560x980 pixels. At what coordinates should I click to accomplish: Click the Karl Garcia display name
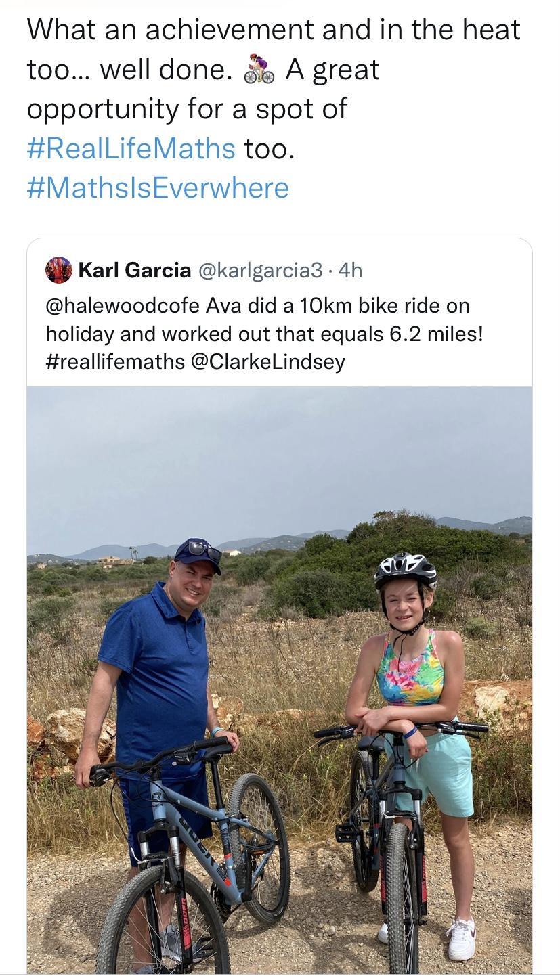pyautogui.click(x=134, y=270)
